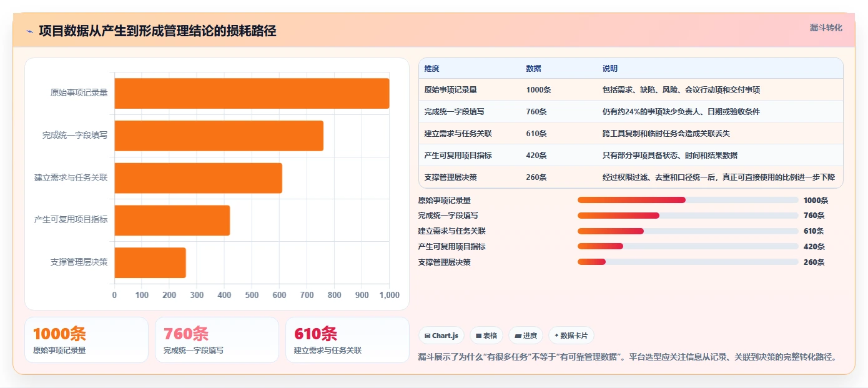Click the 表格 tag chip

pyautogui.click(x=486, y=336)
